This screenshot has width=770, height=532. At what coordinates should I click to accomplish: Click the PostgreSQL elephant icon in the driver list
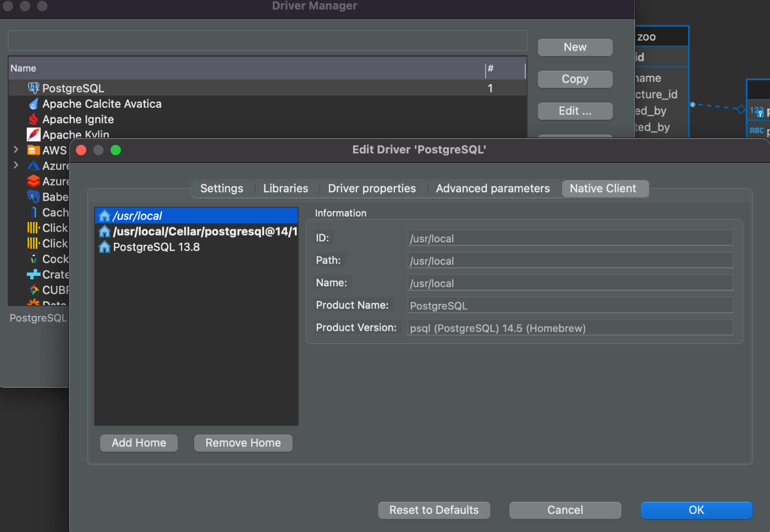(34, 88)
